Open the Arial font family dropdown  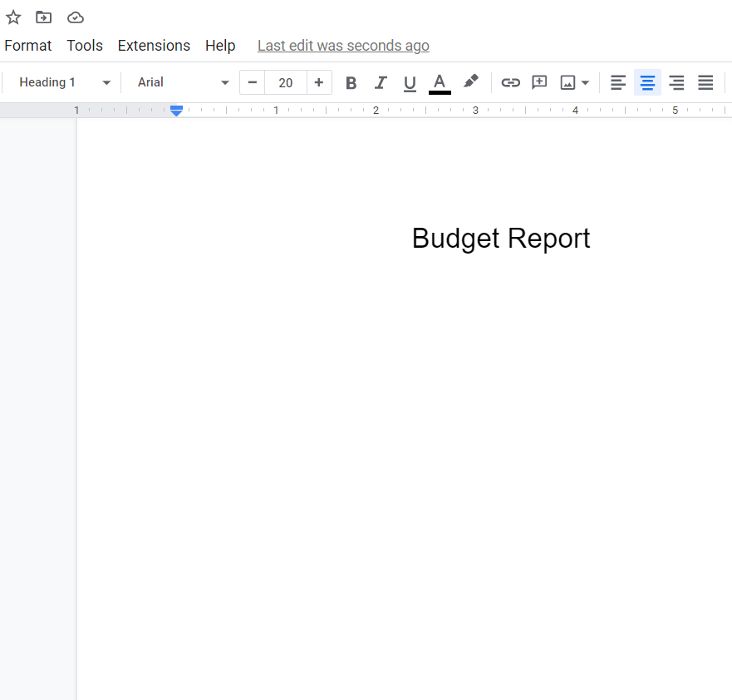tap(183, 82)
